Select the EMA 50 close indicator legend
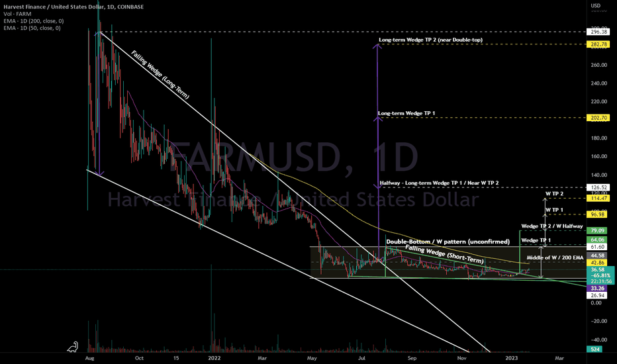Viewport: 617px width, 364px height. point(32,28)
